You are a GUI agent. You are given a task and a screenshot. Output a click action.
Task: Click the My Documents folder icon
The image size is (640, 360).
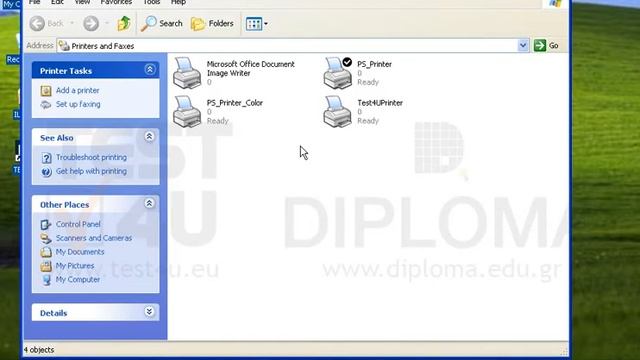[46, 252]
